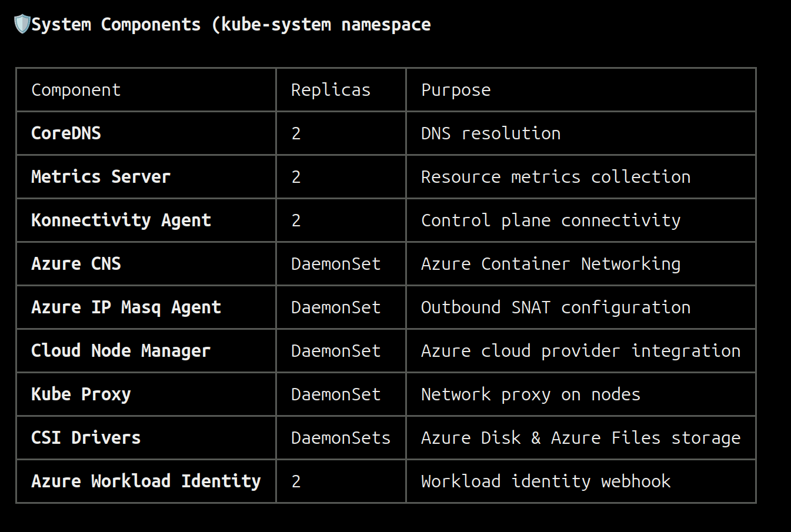Screen dimensions: 791x532
Task: Select the "Resource metrics collection" description
Action: coord(556,177)
